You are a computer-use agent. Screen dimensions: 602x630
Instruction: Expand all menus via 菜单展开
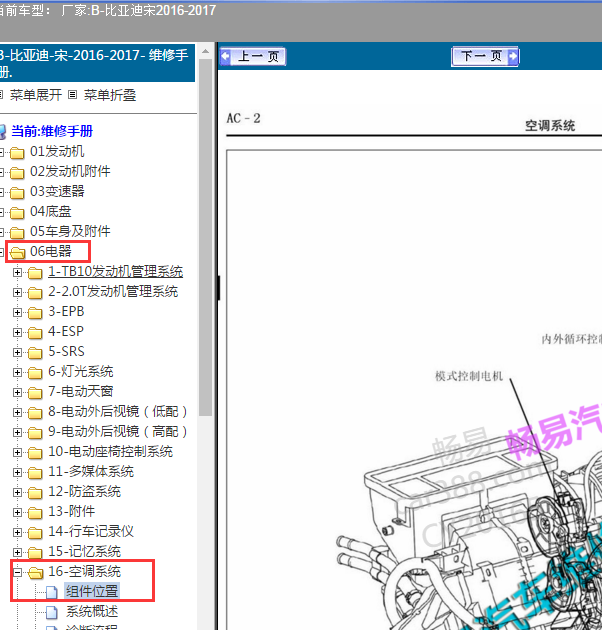[x=36, y=95]
